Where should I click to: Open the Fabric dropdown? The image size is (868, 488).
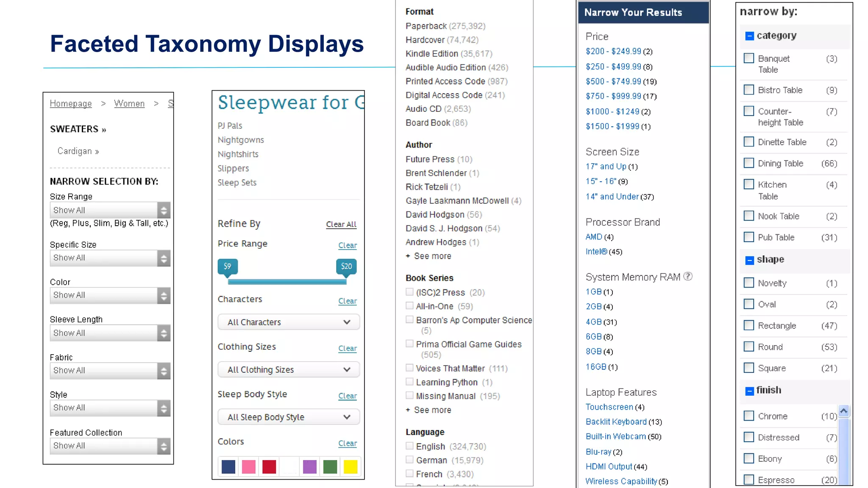click(x=110, y=371)
